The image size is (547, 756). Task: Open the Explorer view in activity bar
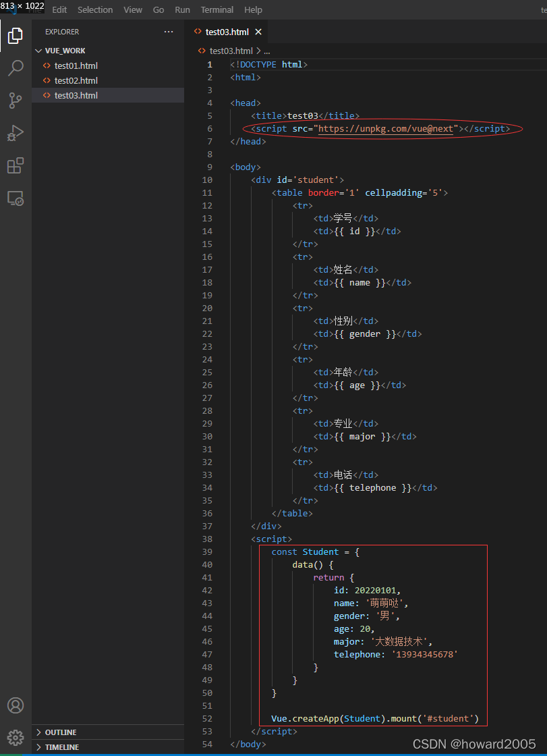pyautogui.click(x=16, y=35)
